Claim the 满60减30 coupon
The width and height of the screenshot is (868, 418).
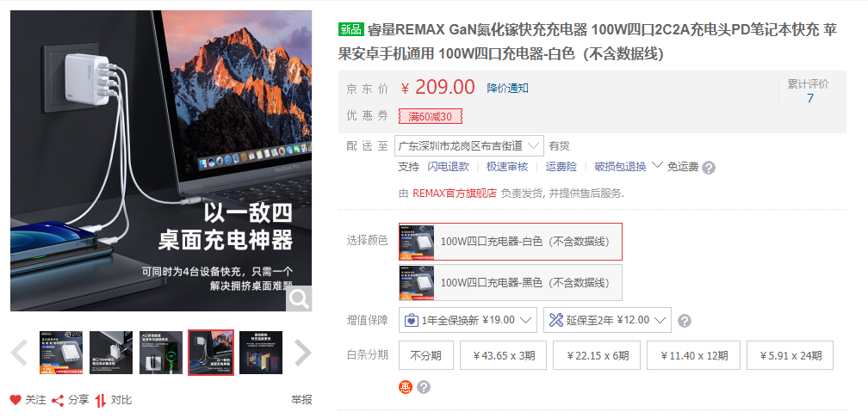pyautogui.click(x=431, y=117)
